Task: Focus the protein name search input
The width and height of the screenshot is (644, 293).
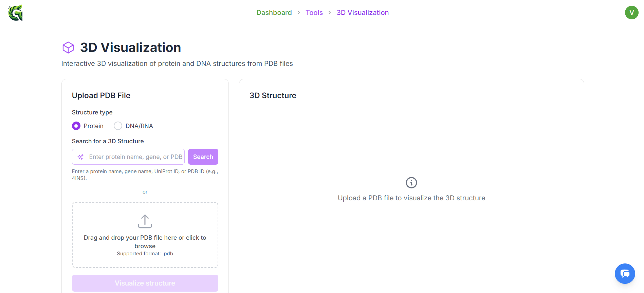Action: point(135,157)
